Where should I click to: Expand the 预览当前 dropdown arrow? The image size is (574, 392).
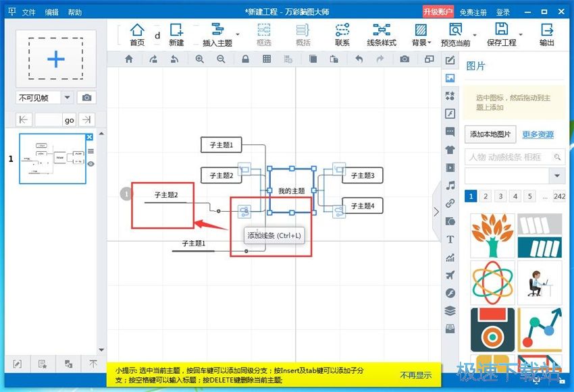coord(475,34)
